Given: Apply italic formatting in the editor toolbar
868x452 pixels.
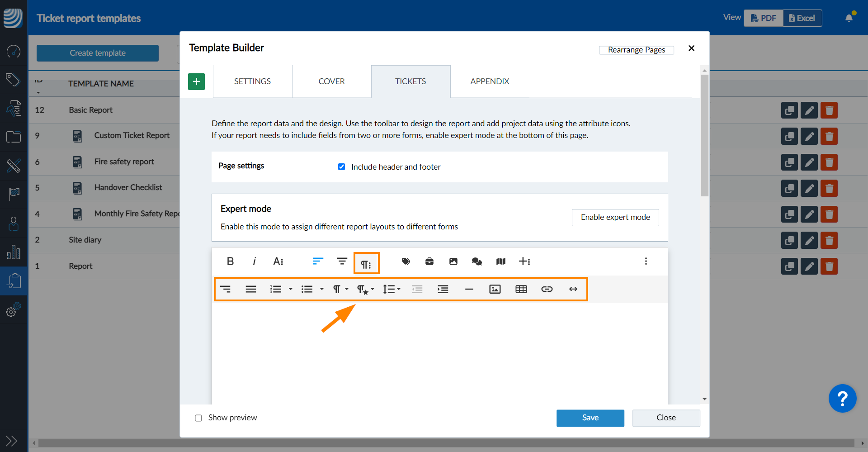Looking at the screenshot, I should point(254,262).
